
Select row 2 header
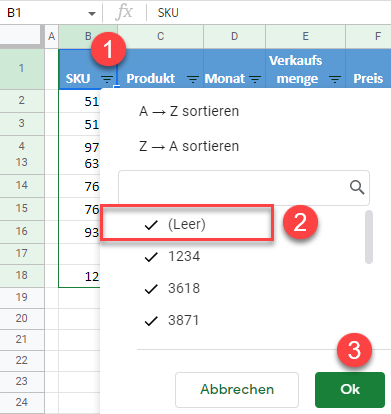point(22,100)
